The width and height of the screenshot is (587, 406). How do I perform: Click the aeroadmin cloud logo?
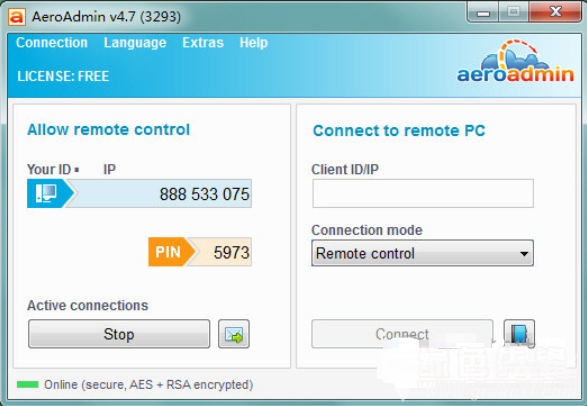(515, 61)
